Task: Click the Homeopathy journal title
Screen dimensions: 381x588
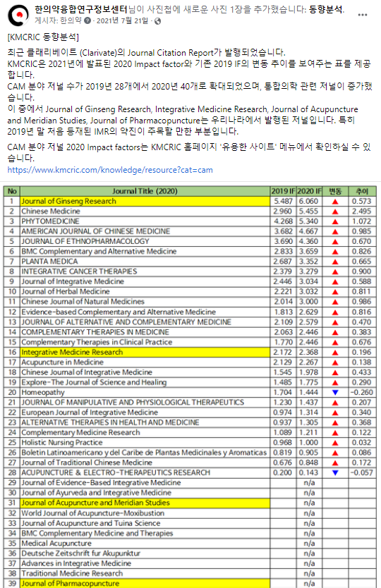Action: [x=43, y=392]
